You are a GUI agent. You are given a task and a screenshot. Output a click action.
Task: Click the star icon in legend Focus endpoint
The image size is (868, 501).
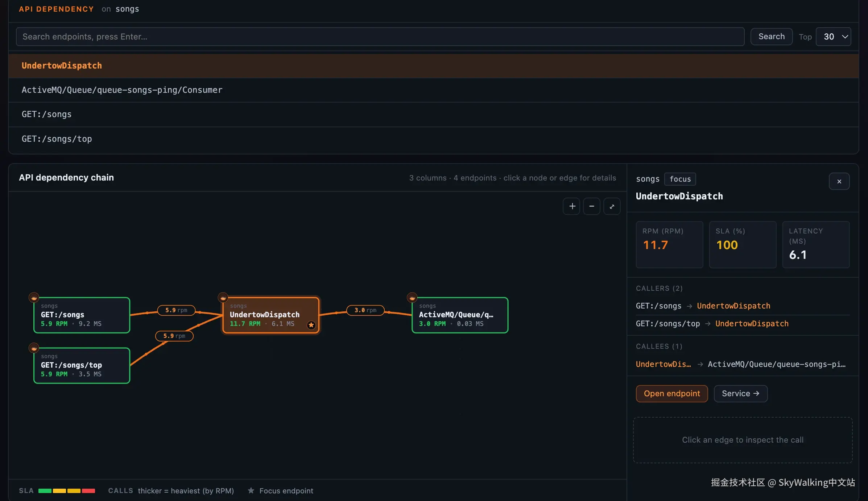click(x=251, y=490)
